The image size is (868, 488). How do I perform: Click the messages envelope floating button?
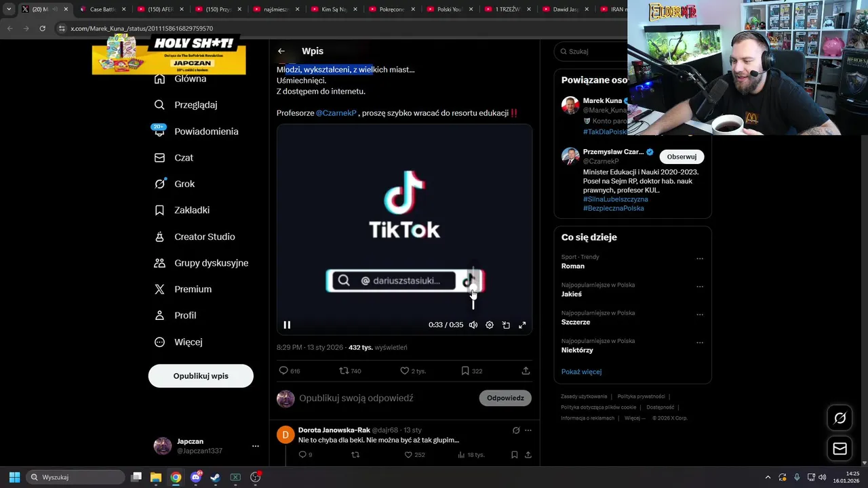(x=840, y=449)
